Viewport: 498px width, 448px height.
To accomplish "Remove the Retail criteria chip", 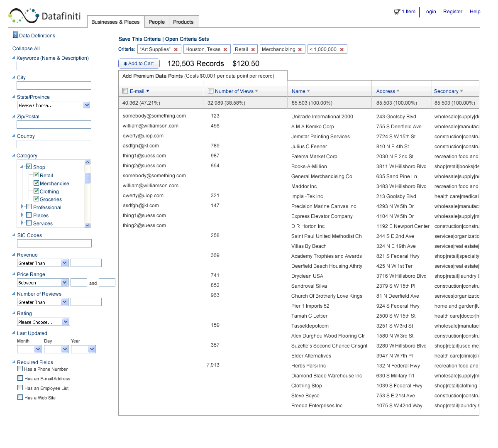I will (x=253, y=49).
